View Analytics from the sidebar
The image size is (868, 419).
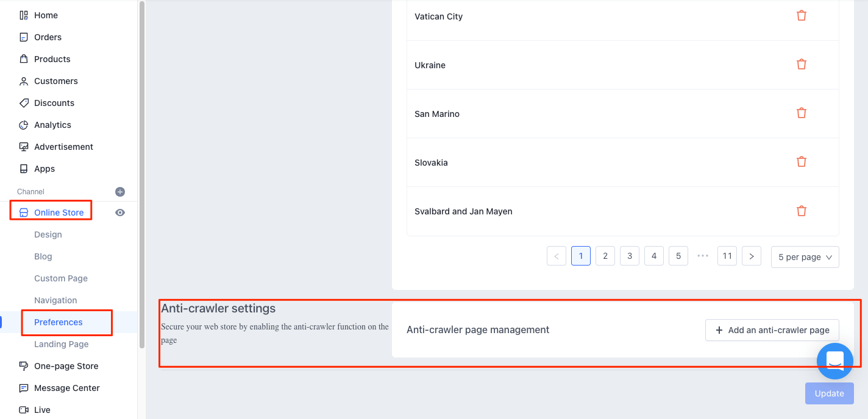coord(52,124)
